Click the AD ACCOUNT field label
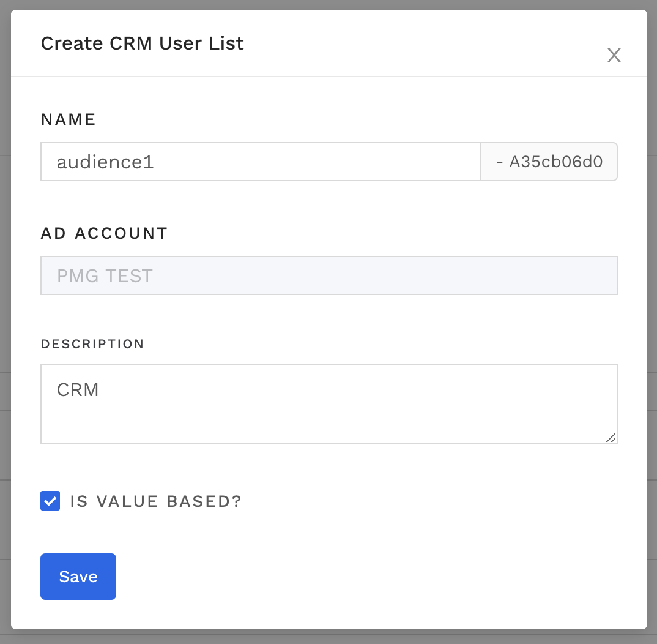This screenshot has height=644, width=657. [104, 233]
